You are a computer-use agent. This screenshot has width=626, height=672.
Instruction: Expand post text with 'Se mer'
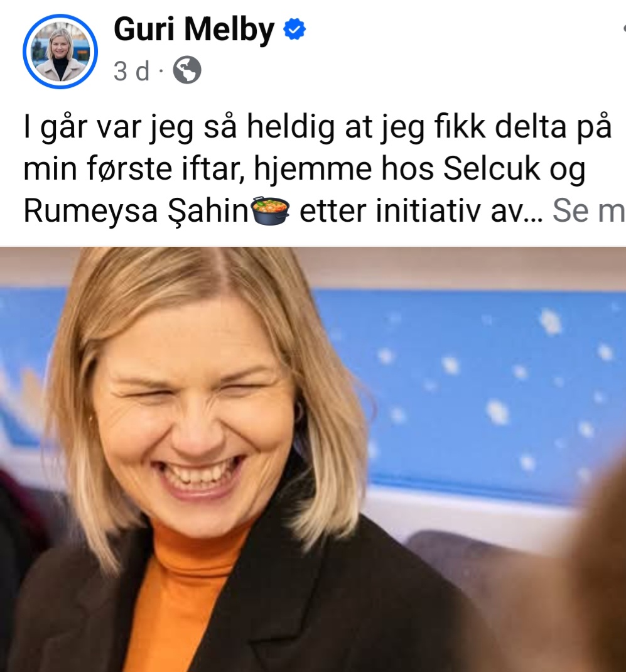(589, 210)
